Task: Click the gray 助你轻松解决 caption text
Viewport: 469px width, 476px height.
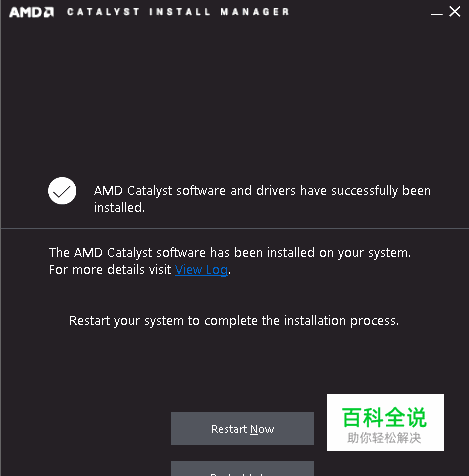Action: coord(384,438)
